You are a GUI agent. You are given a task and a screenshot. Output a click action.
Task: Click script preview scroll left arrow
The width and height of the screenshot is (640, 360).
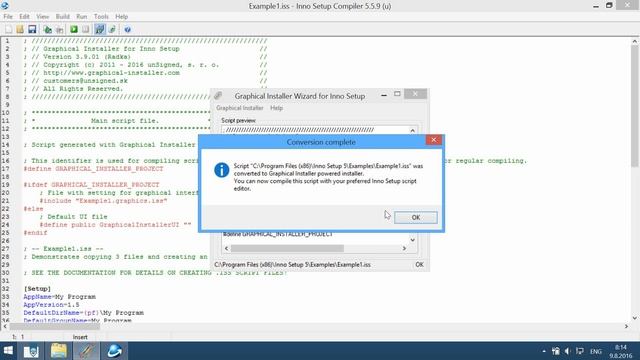pos(227,248)
